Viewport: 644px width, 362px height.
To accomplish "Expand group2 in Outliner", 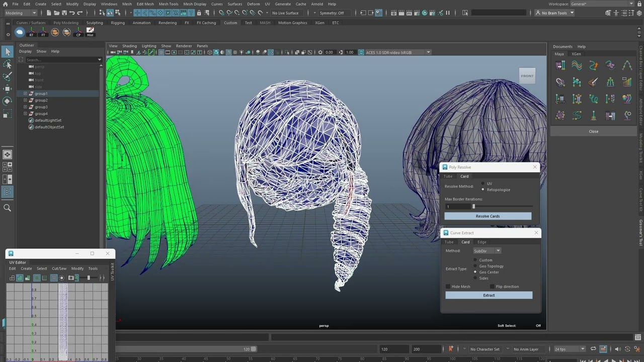I will [25, 100].
